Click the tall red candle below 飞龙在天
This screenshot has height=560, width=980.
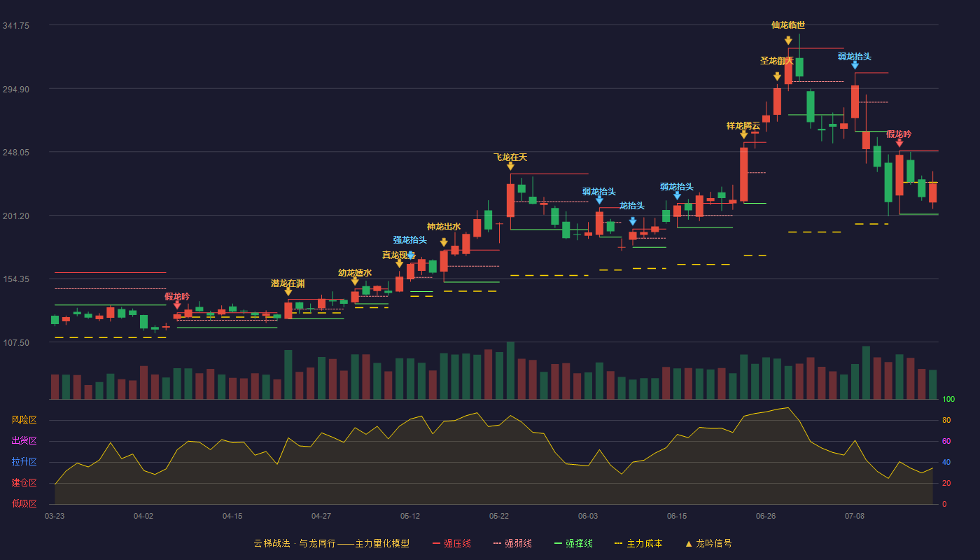point(510,200)
